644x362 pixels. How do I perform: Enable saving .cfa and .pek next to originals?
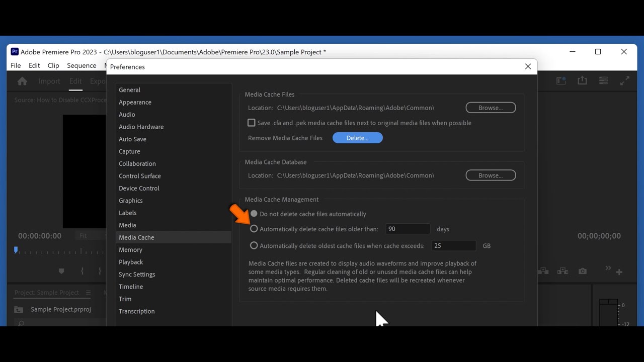252,123
